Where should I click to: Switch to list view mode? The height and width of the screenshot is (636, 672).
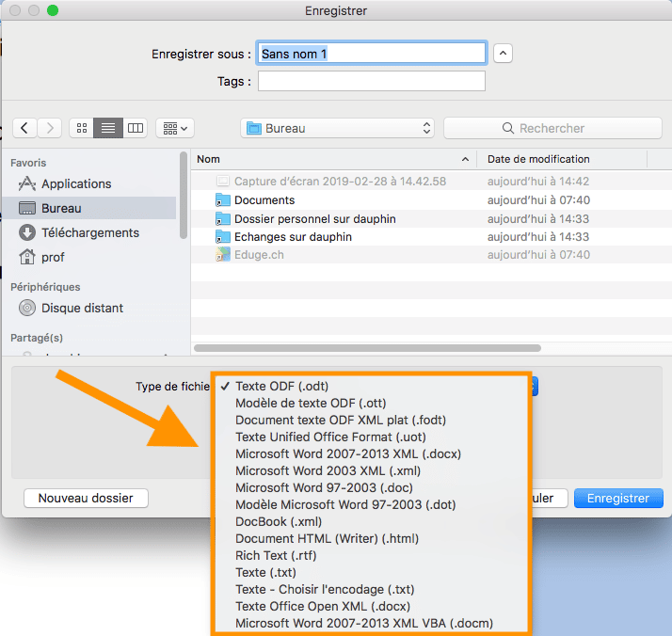click(108, 128)
